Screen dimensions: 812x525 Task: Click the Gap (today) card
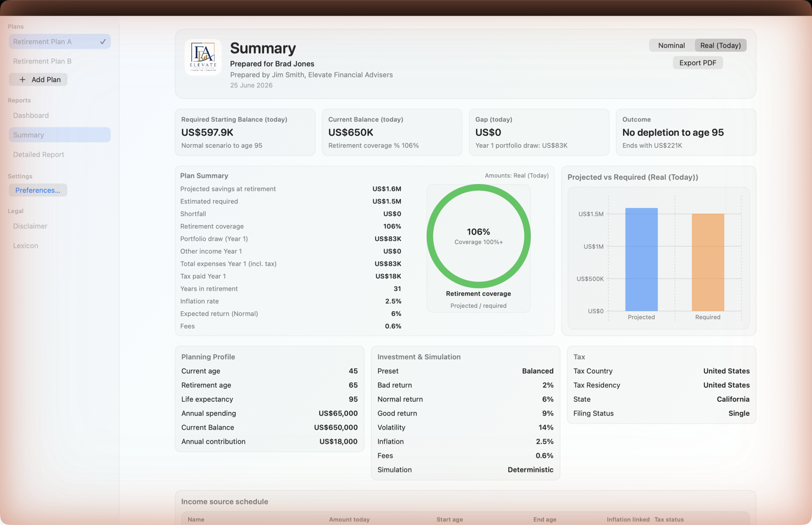pos(539,132)
